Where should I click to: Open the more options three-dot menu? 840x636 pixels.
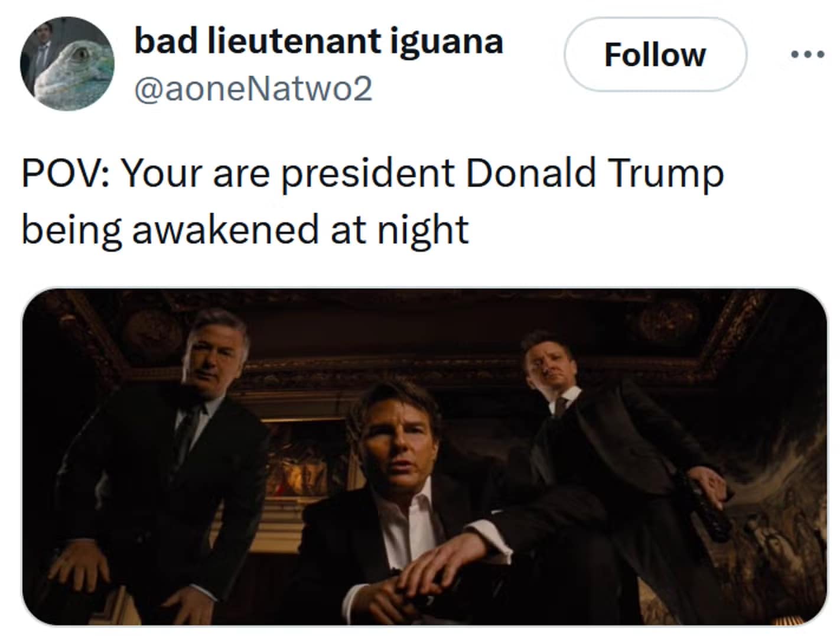click(807, 54)
